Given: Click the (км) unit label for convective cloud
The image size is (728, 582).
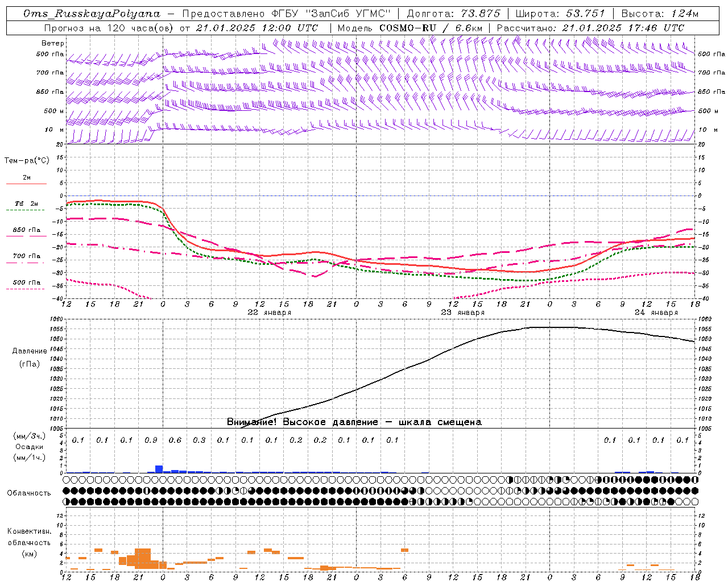Looking at the screenshot, I should (30, 554).
